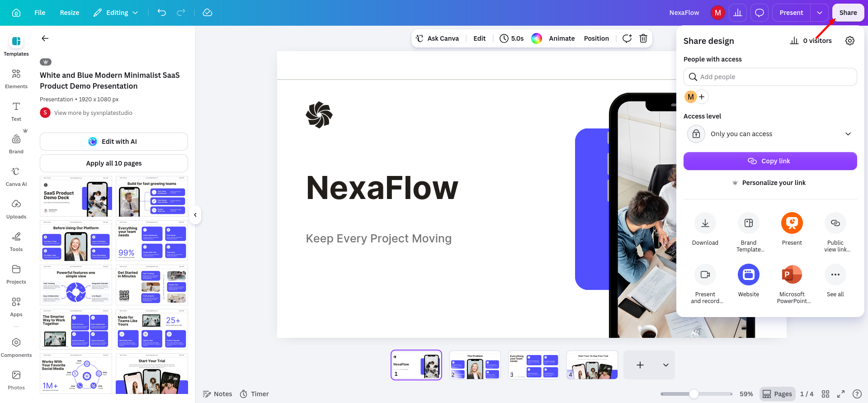868x403 pixels.
Task: Check cloud save status icon
Action: 208,13
